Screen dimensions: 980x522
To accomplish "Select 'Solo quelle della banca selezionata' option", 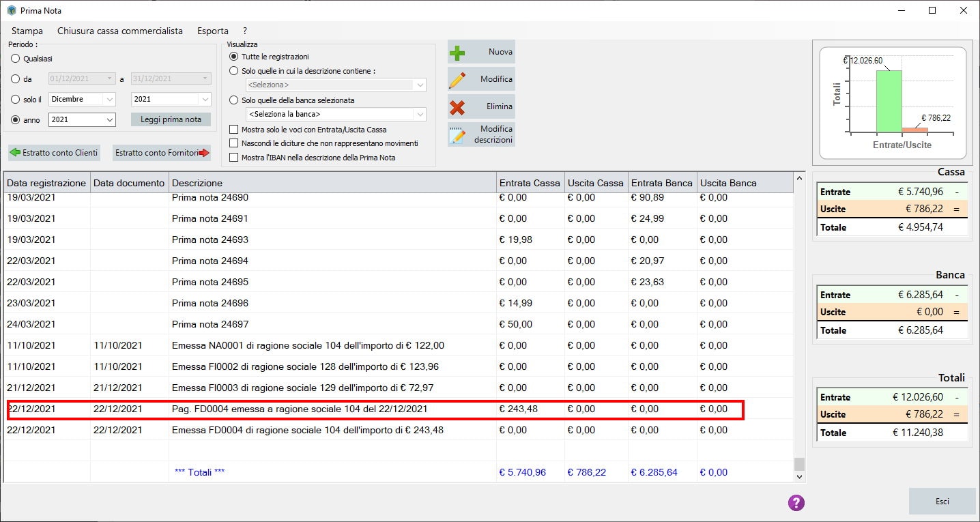I will coord(234,100).
